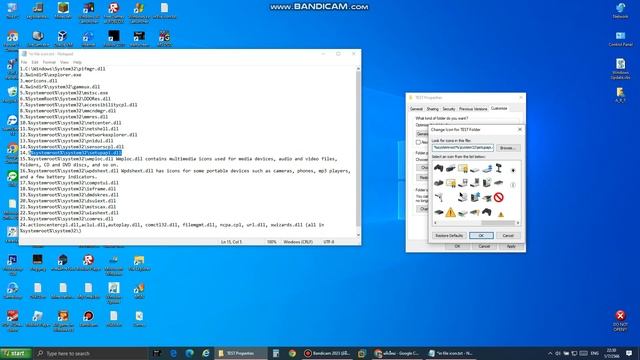
Task: Click the 100% zoom status entry
Action: pyautogui.click(x=271, y=242)
